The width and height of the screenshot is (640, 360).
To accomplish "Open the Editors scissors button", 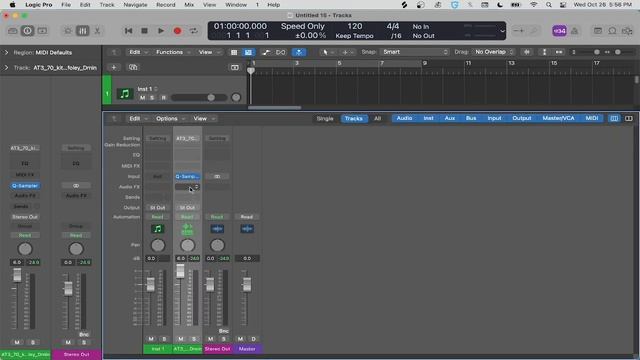I will point(97,31).
